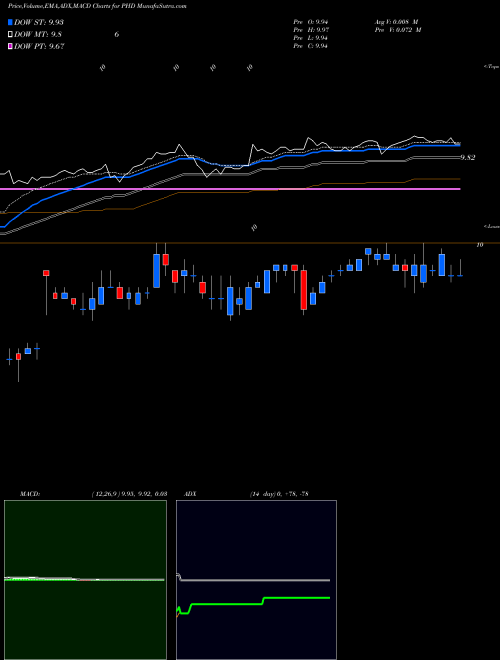Click the 'ADX' panel heading
The height and width of the screenshot is (660, 500).
(x=190, y=494)
